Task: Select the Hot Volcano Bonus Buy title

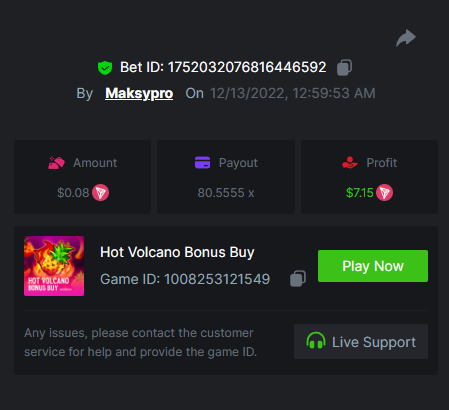Action: [x=177, y=252]
